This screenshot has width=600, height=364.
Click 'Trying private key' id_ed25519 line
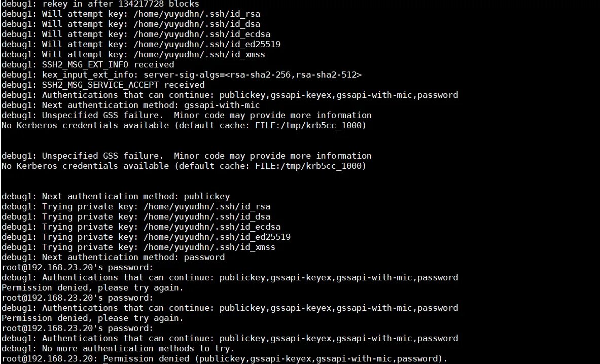click(146, 237)
